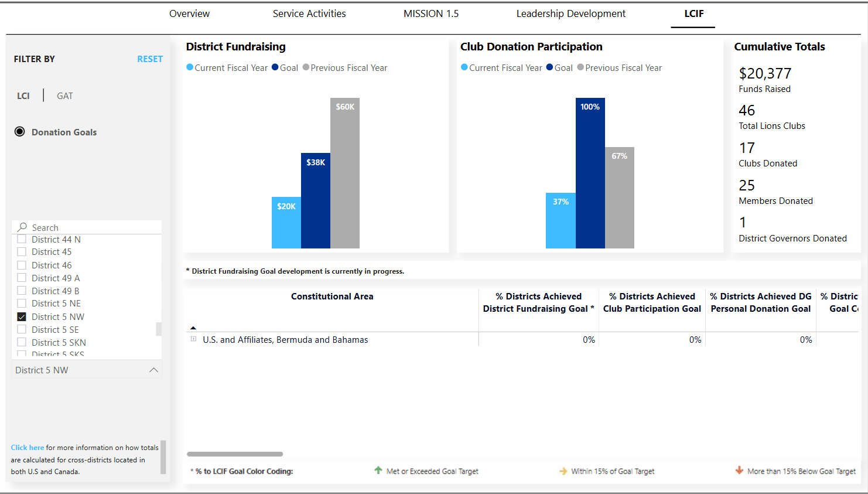Click Goal legend dot in District Fundraising
Image resolution: width=868 pixels, height=494 pixels.
click(275, 67)
